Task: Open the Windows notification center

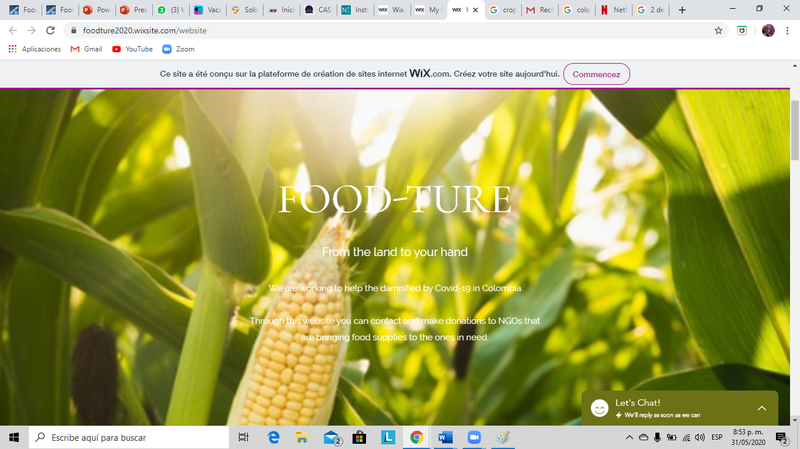Action: point(781,437)
